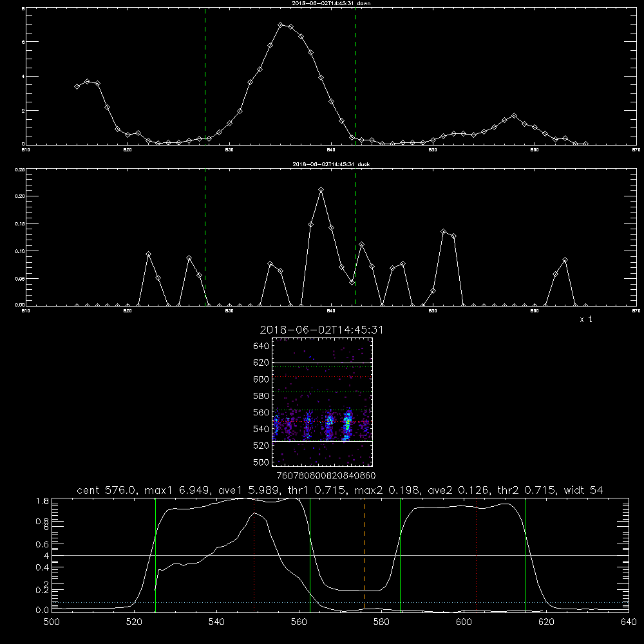Click the large timestamp title above the spectrogram image
The height and width of the screenshot is (644, 644).
[x=321, y=330]
